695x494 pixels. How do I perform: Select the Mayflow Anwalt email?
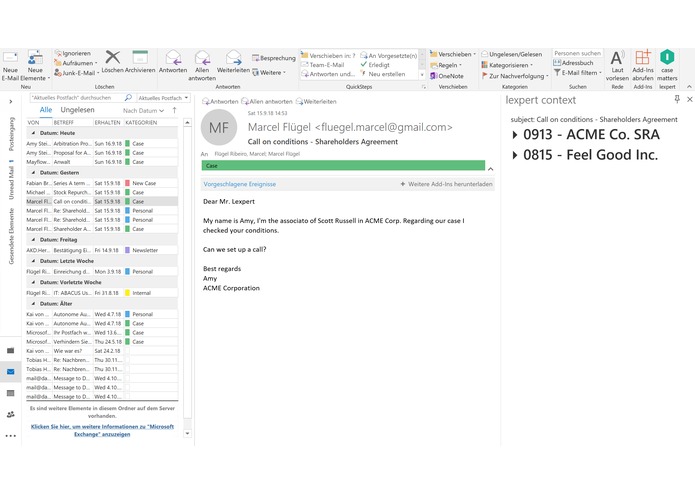(102, 162)
